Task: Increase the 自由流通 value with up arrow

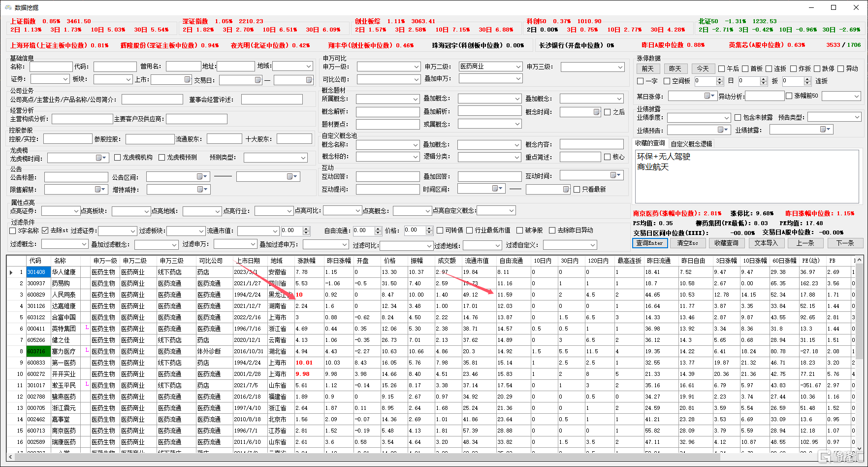Action: [378, 229]
